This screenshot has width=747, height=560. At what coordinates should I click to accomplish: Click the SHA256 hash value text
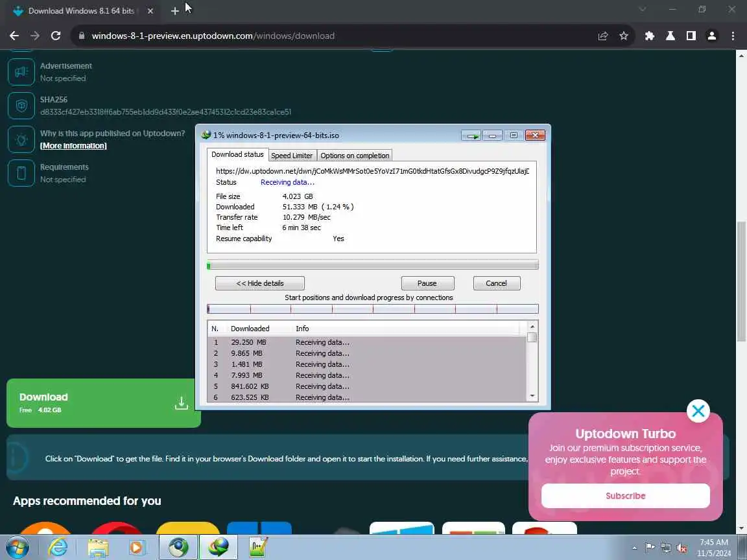165,112
